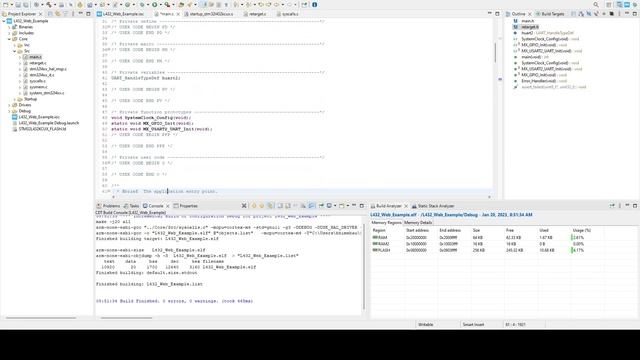Click the Save icon in the main toolbar
Image resolution: width=640 pixels, height=360 pixels.
18,4
